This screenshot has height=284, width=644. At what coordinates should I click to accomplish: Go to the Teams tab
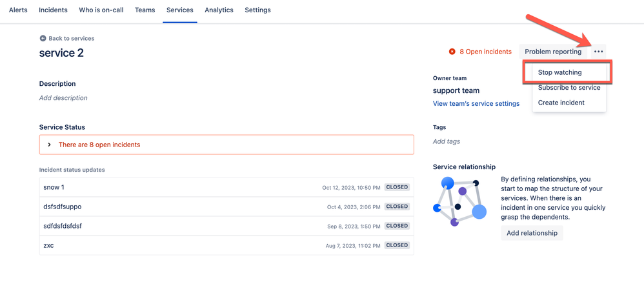point(145,10)
